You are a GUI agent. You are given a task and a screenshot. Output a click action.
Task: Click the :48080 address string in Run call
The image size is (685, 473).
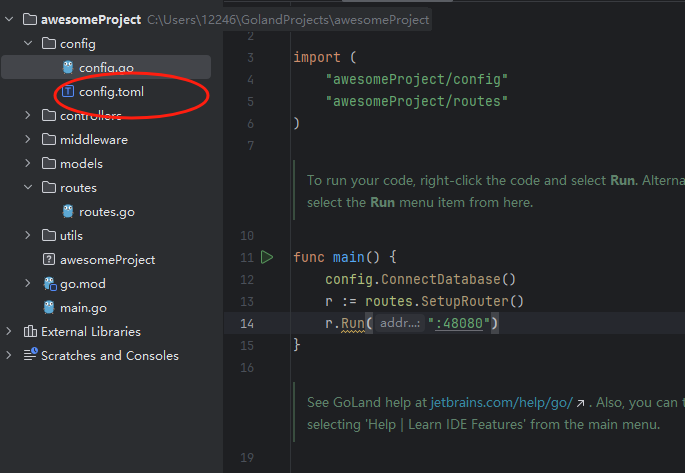463,323
